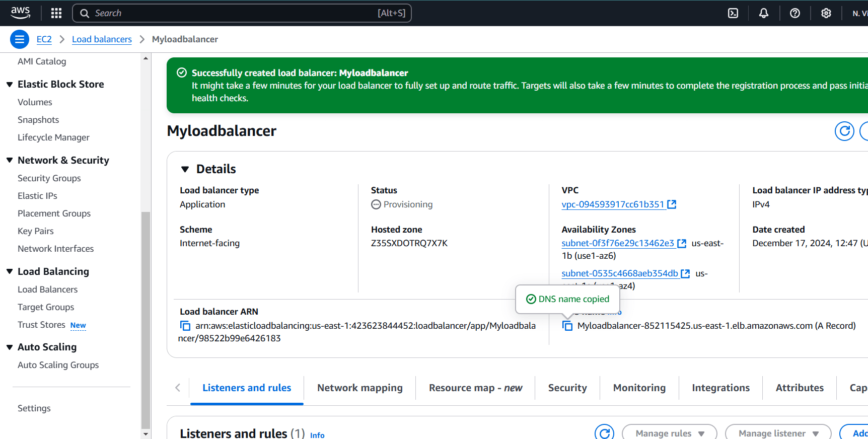Click the AWS logo home icon
Image resolution: width=868 pixels, height=439 pixels.
tap(20, 13)
